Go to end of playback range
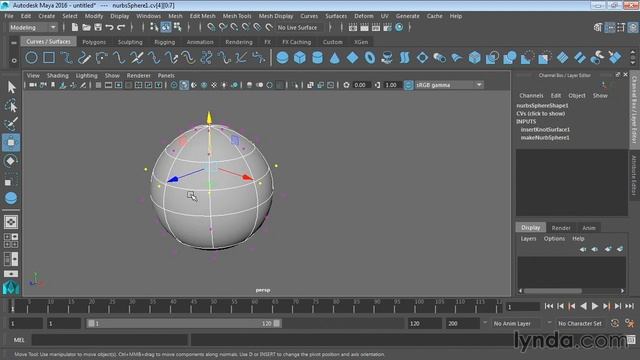Screen dimensions: 640x360 (629, 306)
